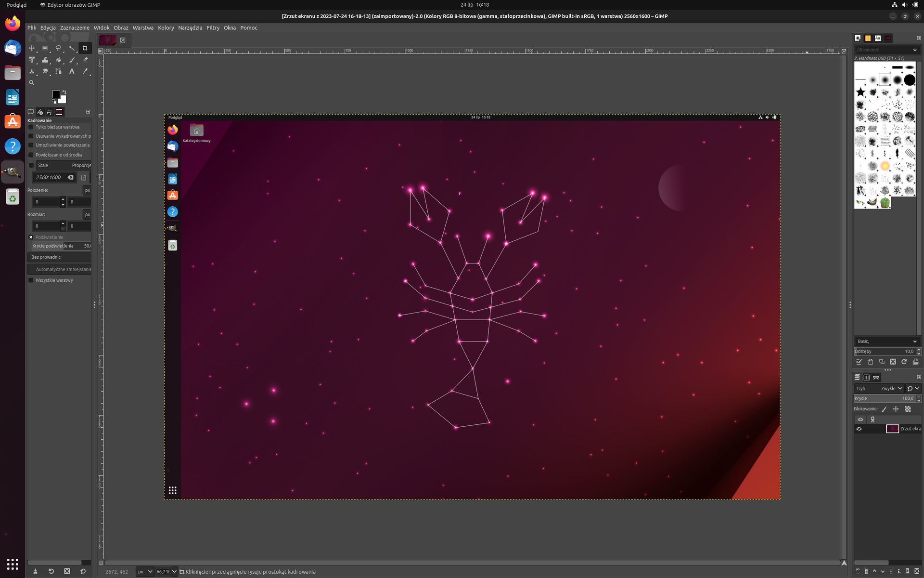Toggle 'Powiększanie od środka' checkbox

pos(31,155)
